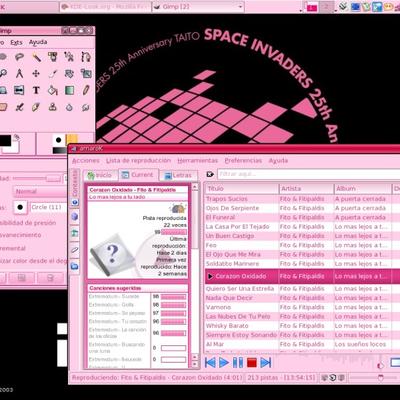Click the 'Filtrar aquí' filter field
The width and height of the screenshot is (400, 400).
point(308,174)
